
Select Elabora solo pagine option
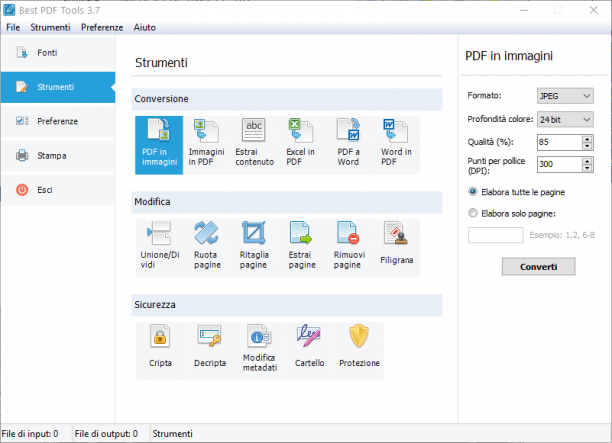[511, 213]
